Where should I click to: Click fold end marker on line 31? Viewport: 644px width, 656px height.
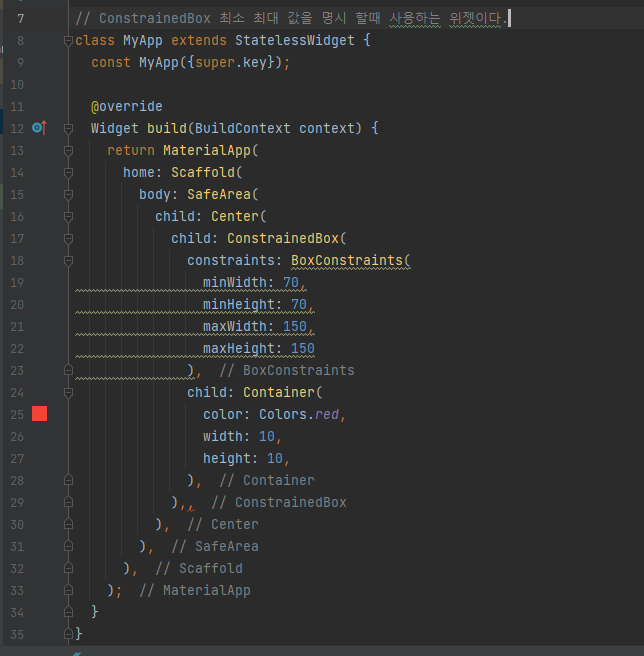point(68,546)
